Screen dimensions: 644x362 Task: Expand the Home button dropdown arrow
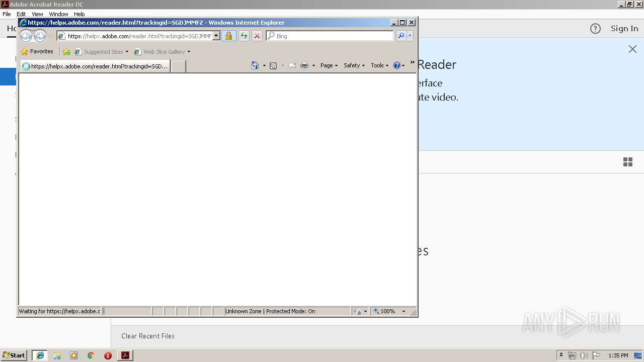[264, 65]
